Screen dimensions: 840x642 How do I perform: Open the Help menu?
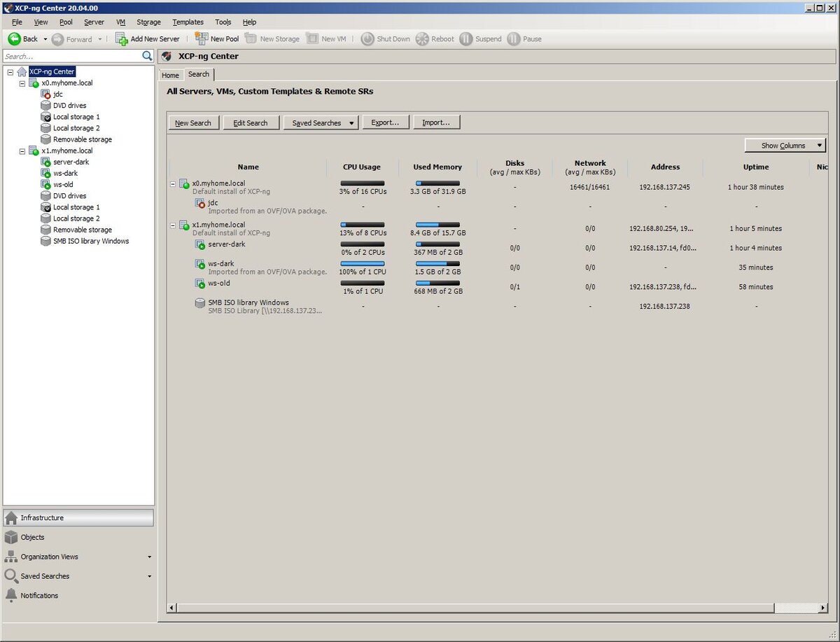pyautogui.click(x=250, y=22)
